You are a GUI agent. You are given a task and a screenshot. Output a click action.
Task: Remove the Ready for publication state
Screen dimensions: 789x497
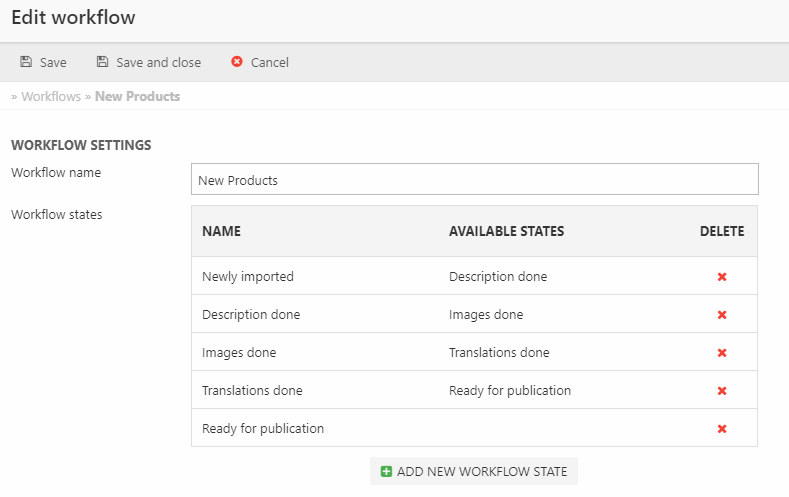coord(722,429)
